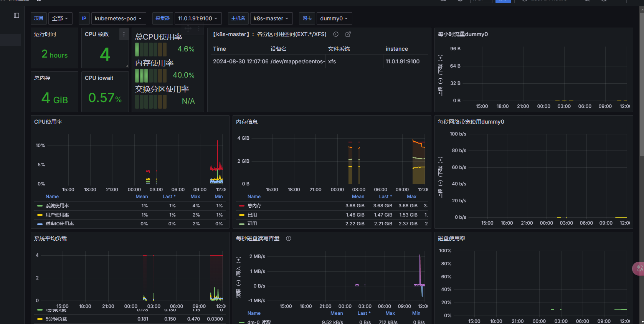Viewport: 644px width, 324px height.
Task: Sort CPU legend by Mean column
Action: 142,197
